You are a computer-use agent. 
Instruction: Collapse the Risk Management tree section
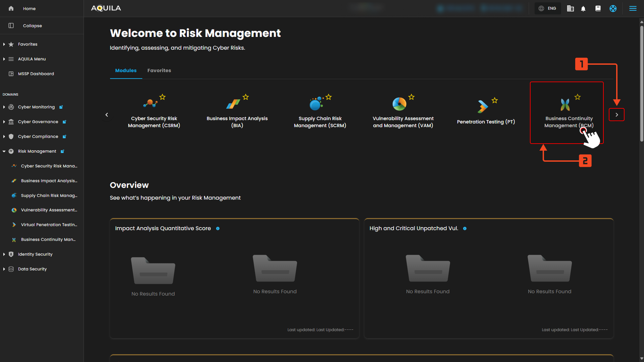tap(4, 151)
